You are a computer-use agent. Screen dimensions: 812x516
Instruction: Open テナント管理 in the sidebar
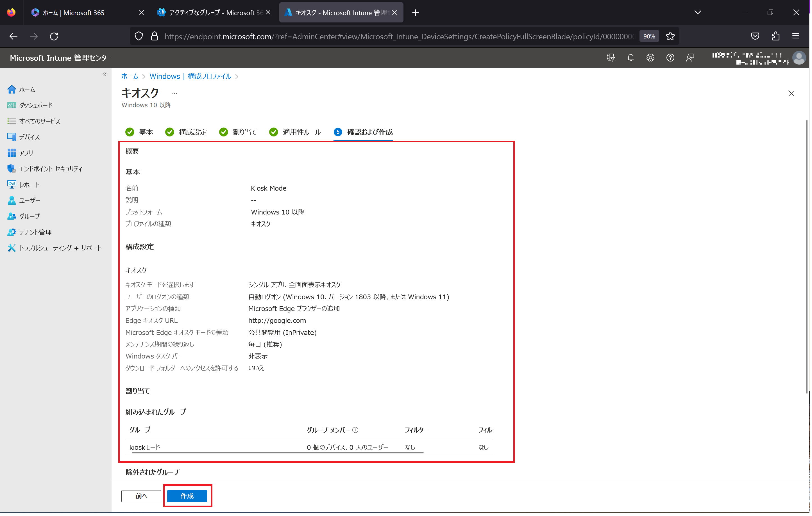tap(29, 232)
